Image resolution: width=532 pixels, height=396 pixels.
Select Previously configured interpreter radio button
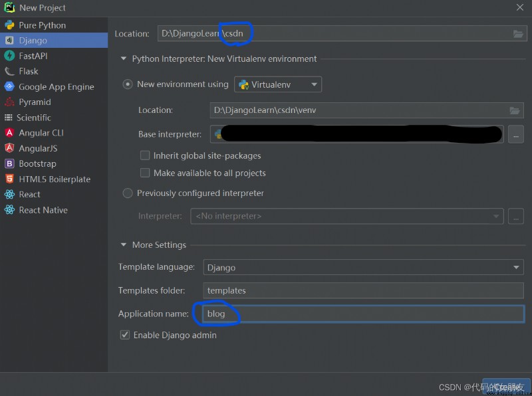pyautogui.click(x=128, y=193)
